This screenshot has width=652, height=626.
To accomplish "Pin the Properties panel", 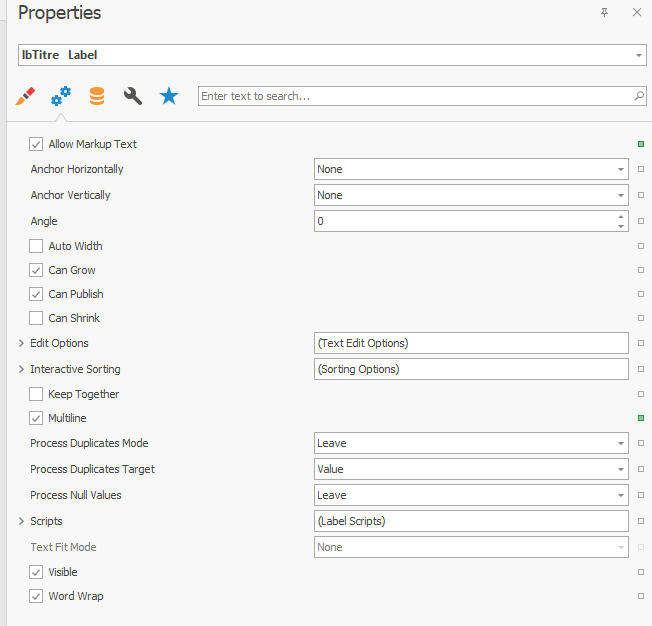I will tap(604, 12).
